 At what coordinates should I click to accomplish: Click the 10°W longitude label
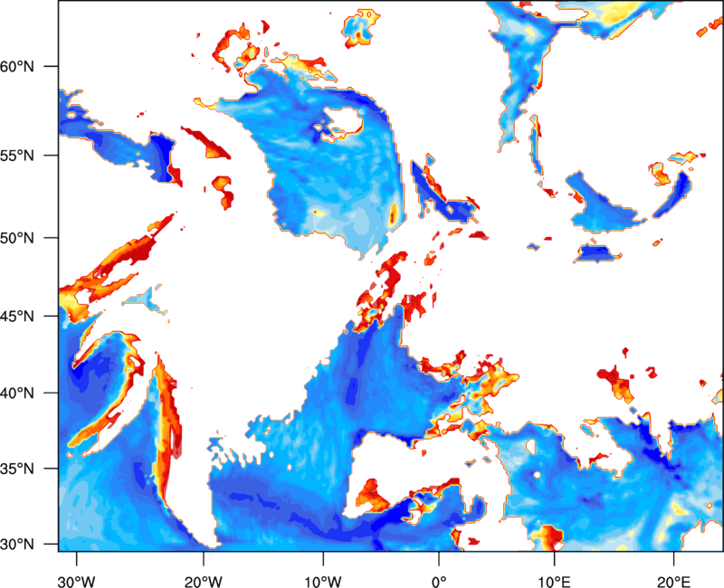point(323,582)
